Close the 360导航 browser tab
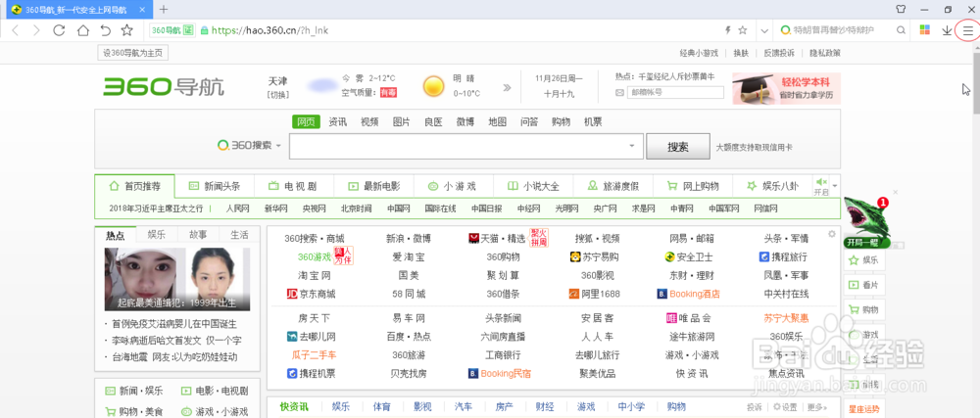The width and height of the screenshot is (980, 418). 143,10
